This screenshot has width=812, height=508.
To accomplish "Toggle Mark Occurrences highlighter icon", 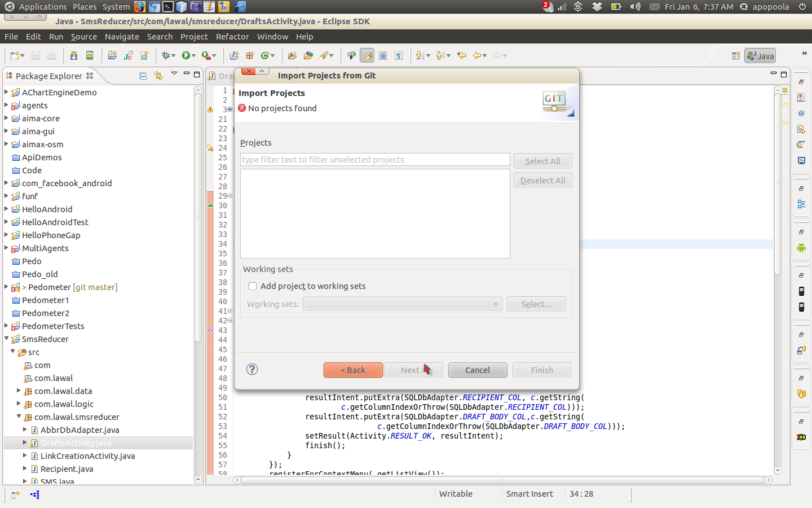I will pos(367,55).
